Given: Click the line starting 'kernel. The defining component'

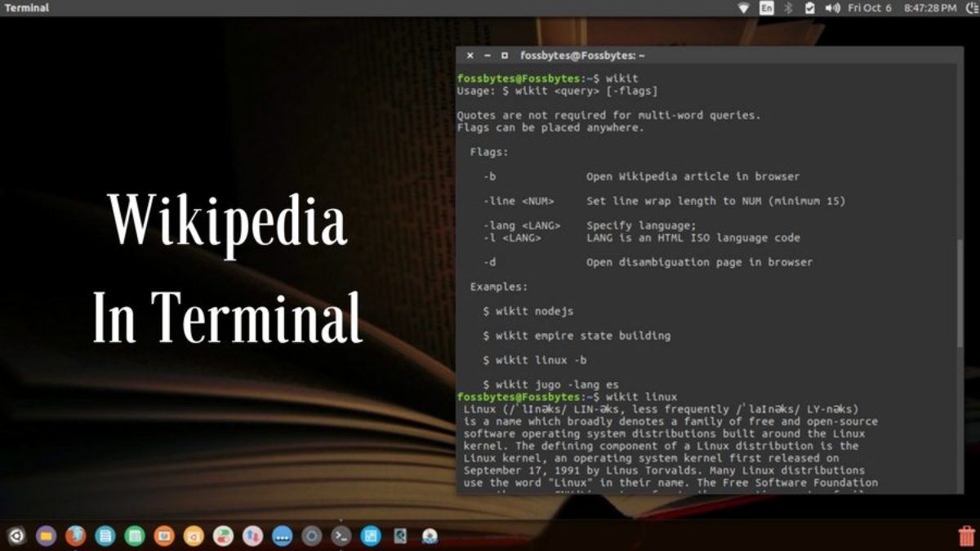Looking at the screenshot, I should [x=661, y=446].
